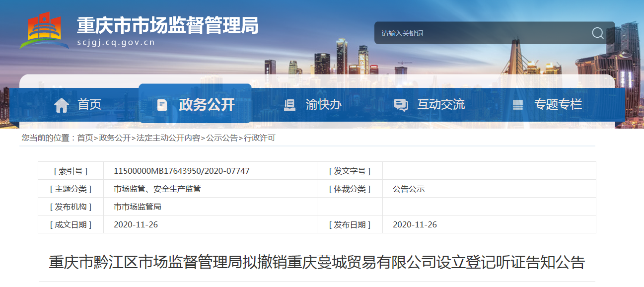Click the 市场监管、安全生产监管 cell
Screen dimensions: 644x287
(157, 189)
